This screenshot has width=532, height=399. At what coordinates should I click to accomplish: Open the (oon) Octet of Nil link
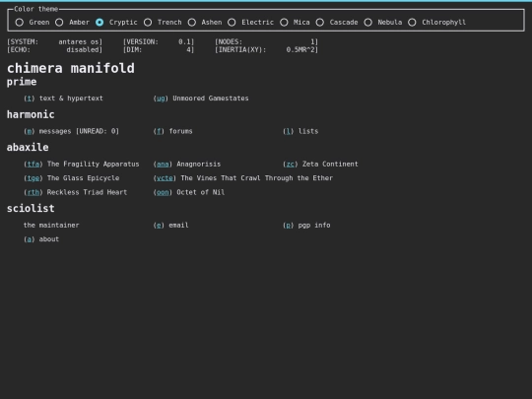pyautogui.click(x=163, y=192)
